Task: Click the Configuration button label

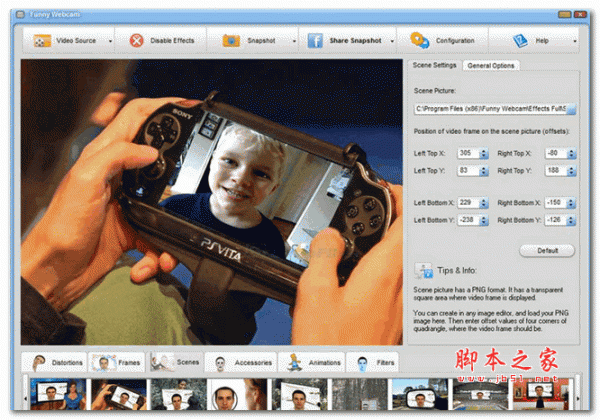Action: pos(455,41)
